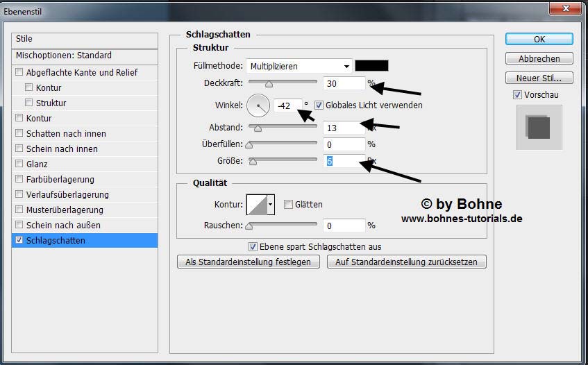
Task: Enable the Glätten checkbox
Action: (x=288, y=205)
